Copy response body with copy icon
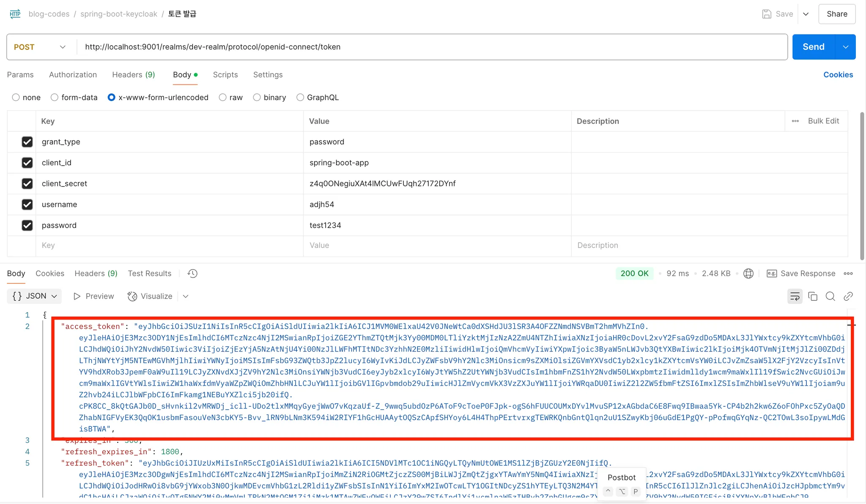Viewport: 866px width, 504px height. (812, 296)
